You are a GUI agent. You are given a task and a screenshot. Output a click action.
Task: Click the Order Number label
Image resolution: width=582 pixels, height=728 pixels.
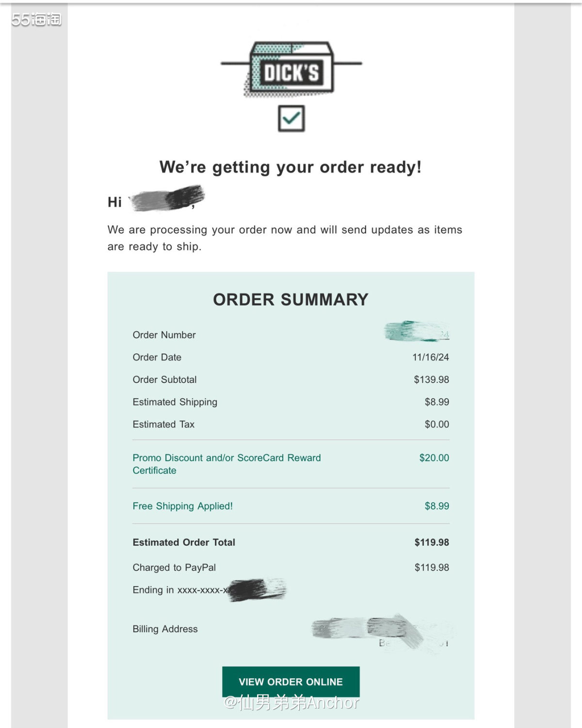(164, 335)
